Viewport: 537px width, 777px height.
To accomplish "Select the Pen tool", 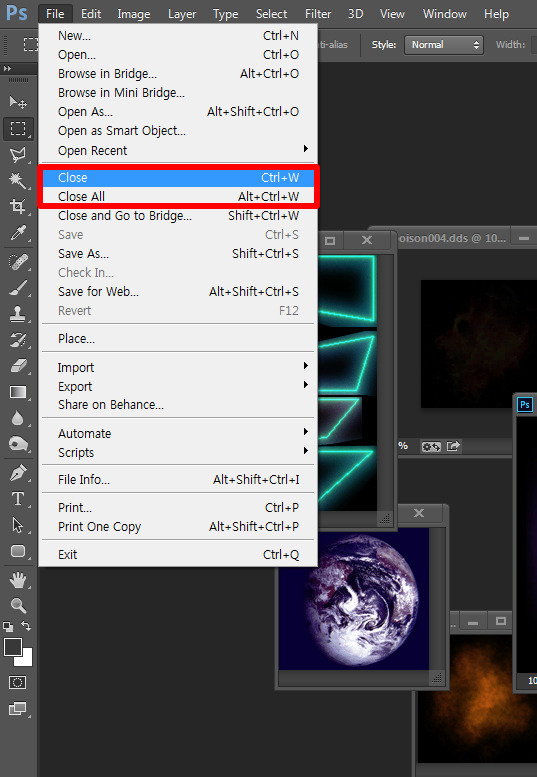I will click(18, 473).
